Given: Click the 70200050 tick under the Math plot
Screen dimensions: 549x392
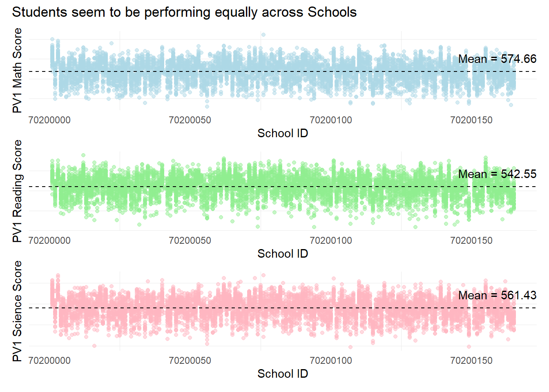Looking at the screenshot, I should (x=190, y=120).
